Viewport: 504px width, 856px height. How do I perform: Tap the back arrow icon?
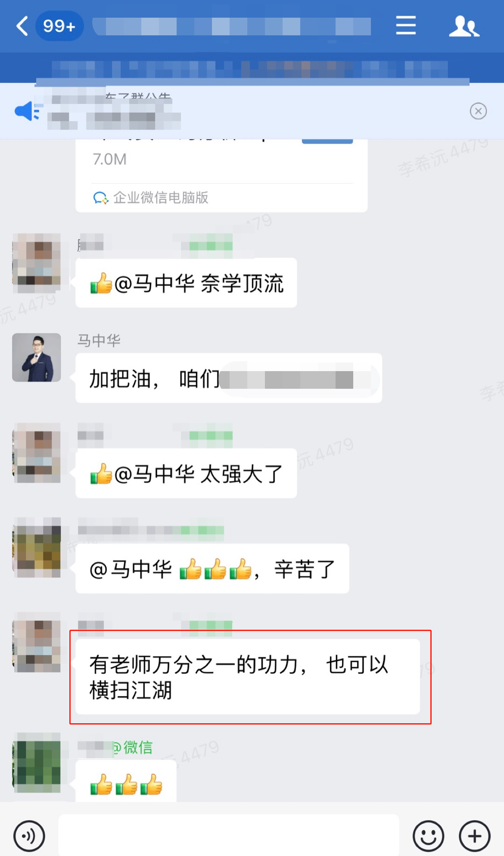pyautogui.click(x=22, y=26)
